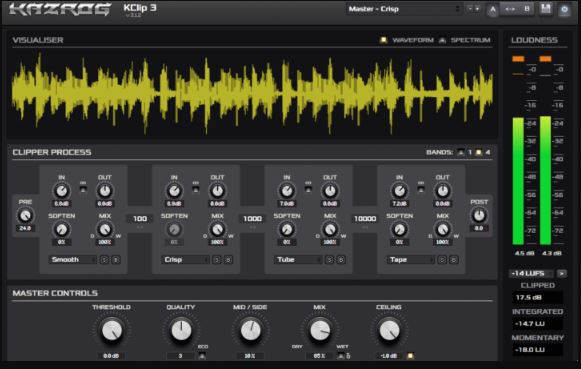This screenshot has width=581, height=369.
Task: Open the Crisp clip mode dropdown
Action: tap(185, 260)
